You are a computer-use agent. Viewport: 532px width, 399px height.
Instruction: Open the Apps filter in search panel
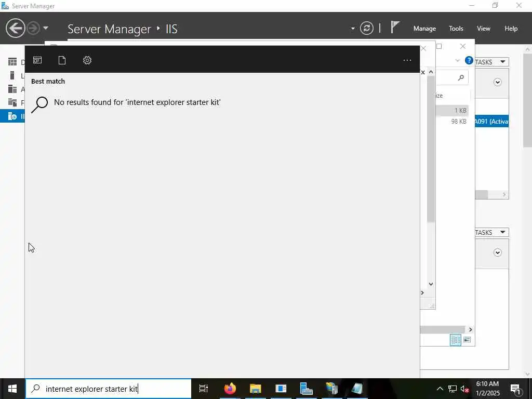point(37,60)
